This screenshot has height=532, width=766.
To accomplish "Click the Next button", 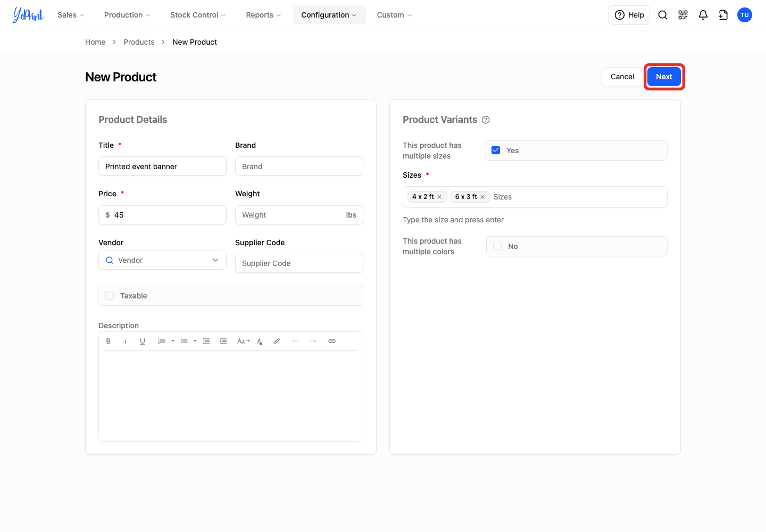I will 664,77.
